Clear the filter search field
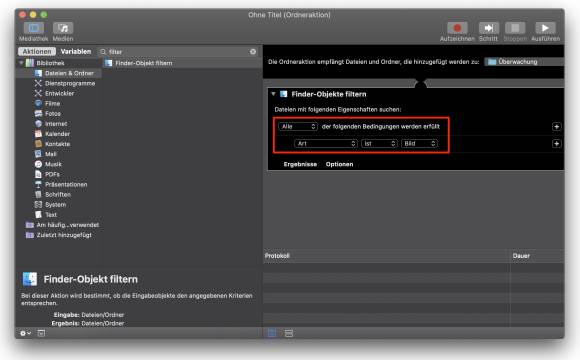580x360 pixels. tap(253, 51)
